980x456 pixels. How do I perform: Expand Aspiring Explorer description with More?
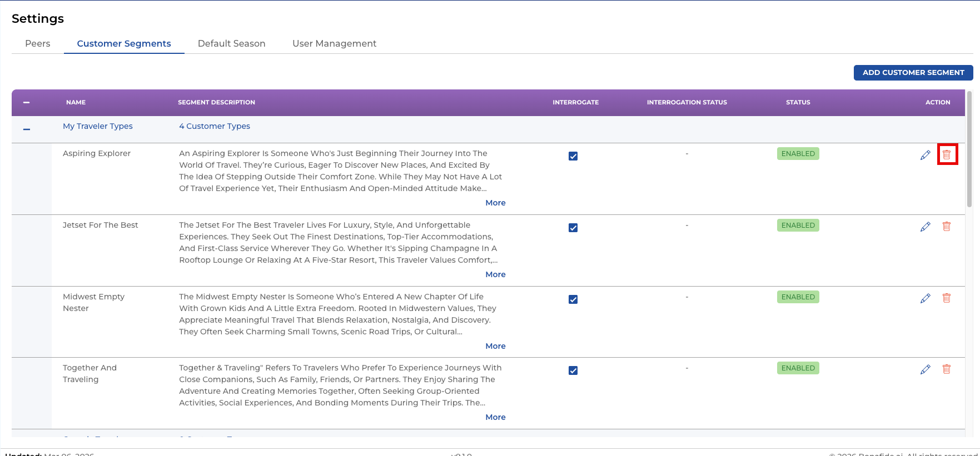(495, 203)
